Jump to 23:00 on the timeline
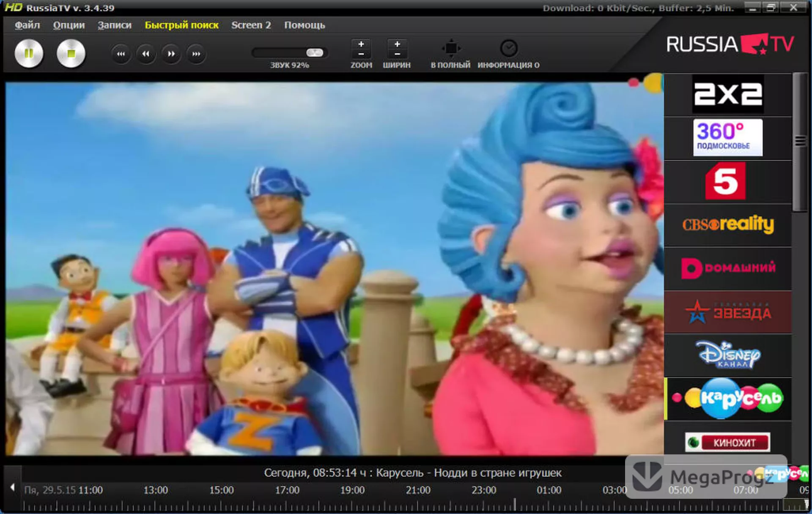Screen dimensions: 812x514 [x=484, y=490]
